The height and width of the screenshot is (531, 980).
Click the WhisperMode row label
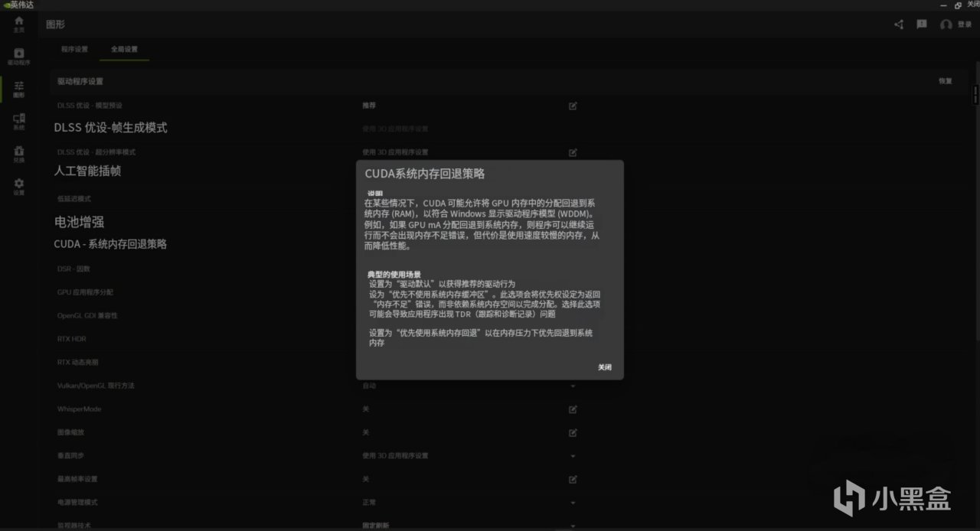(79, 409)
